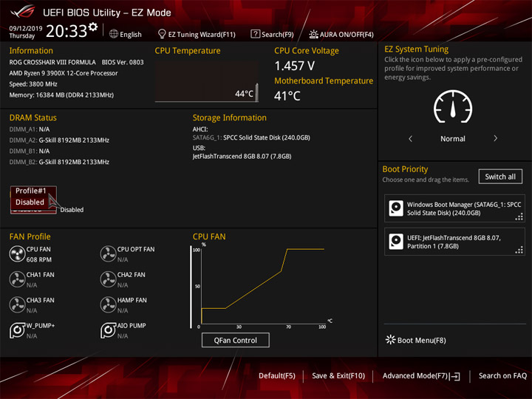Select UEFI JetFlashTranscend boot entry
532x399 pixels.
[x=454, y=242]
